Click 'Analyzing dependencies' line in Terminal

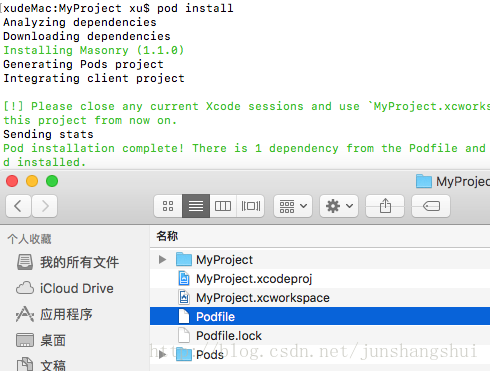tap(80, 22)
